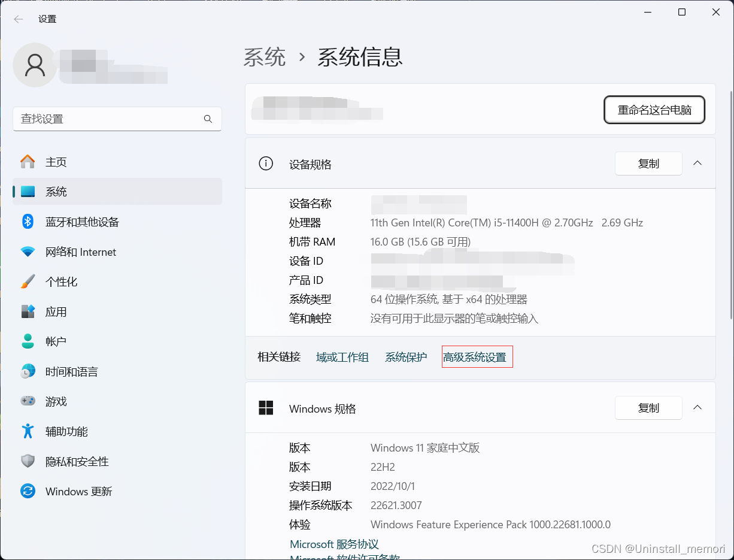Viewport: 734px width, 560px height.
Task: Click the back arrow at top left
Action: tap(18, 19)
